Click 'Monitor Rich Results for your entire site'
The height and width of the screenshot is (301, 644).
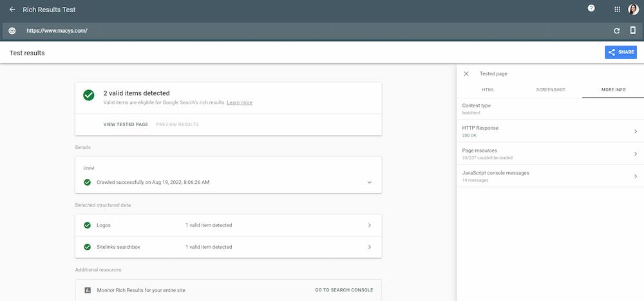coord(141,290)
